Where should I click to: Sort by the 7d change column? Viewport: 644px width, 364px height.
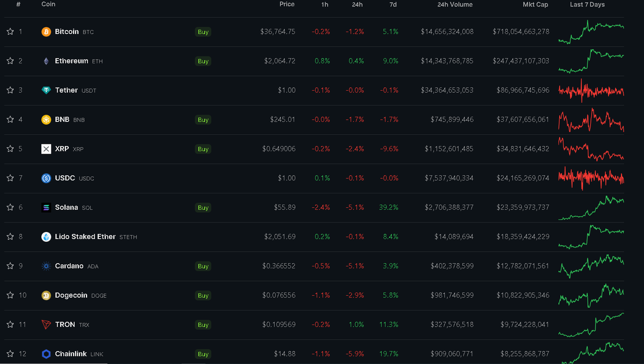coord(393,4)
